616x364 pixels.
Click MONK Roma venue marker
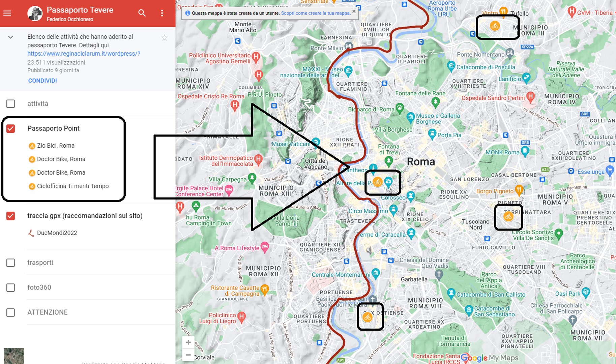point(525,152)
